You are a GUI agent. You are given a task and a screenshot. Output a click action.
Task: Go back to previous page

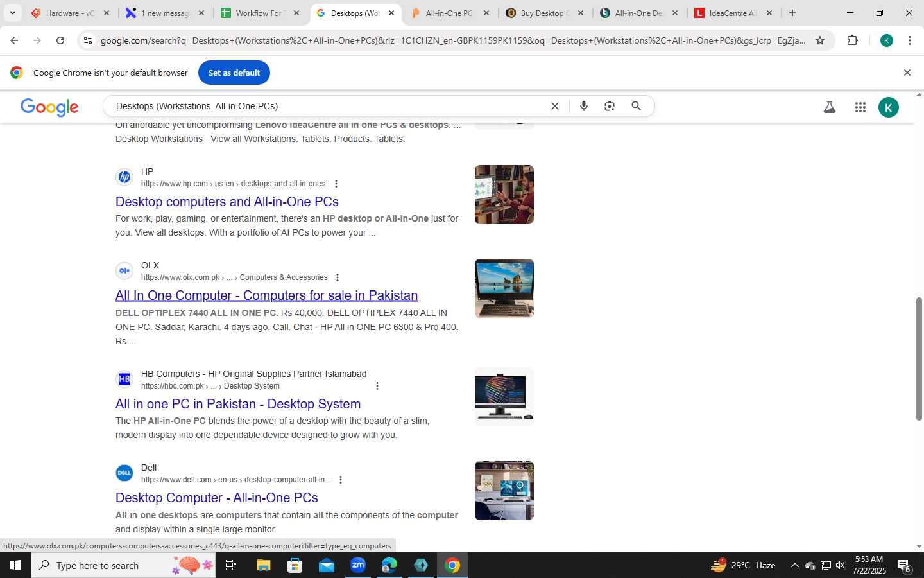pyautogui.click(x=14, y=40)
